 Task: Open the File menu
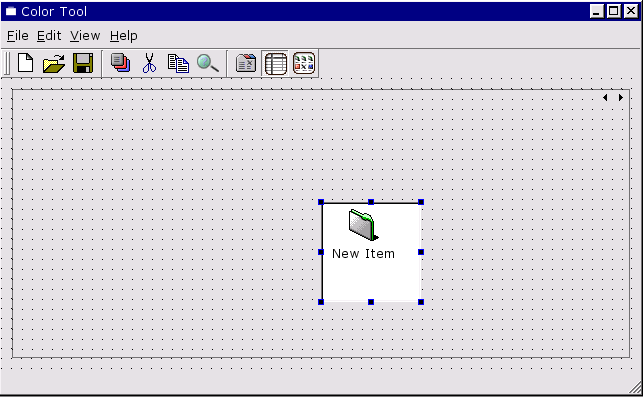point(18,36)
